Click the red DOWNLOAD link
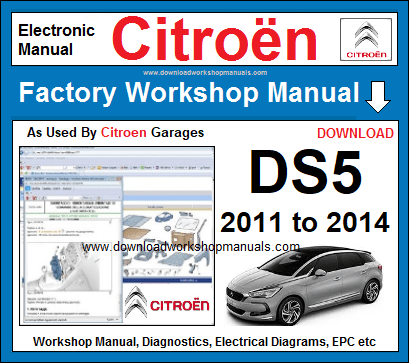The height and width of the screenshot is (363, 409). pyautogui.click(x=355, y=133)
